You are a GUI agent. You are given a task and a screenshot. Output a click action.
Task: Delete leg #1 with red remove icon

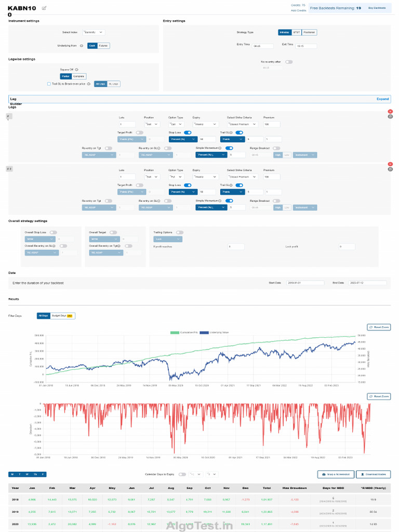click(x=390, y=111)
